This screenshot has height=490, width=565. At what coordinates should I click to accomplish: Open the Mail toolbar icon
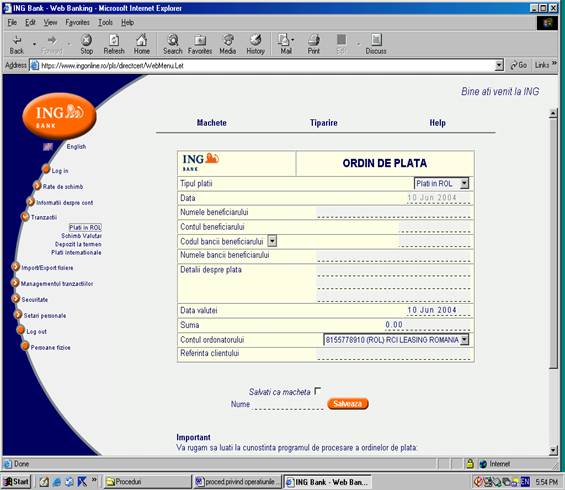(x=286, y=45)
